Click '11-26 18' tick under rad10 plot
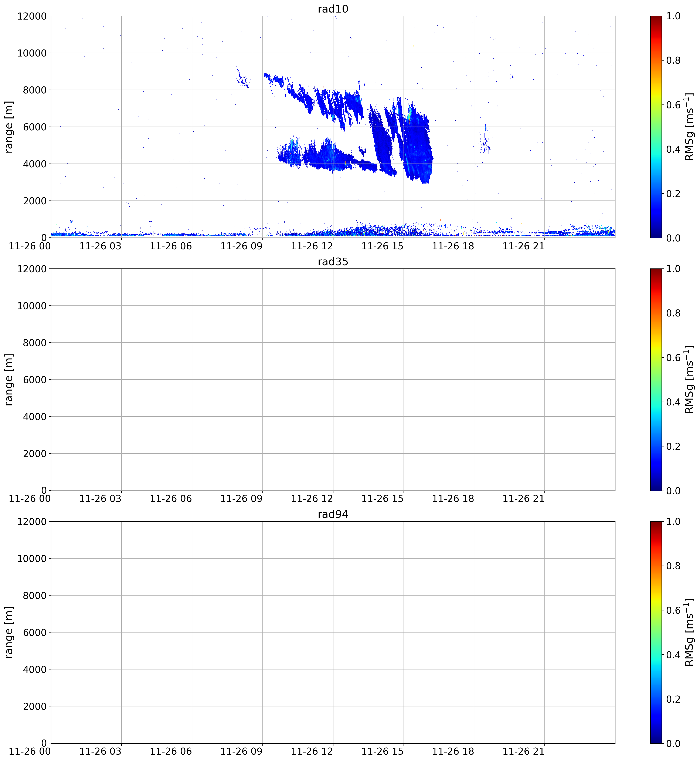This screenshot has height=761, width=700. [x=453, y=246]
